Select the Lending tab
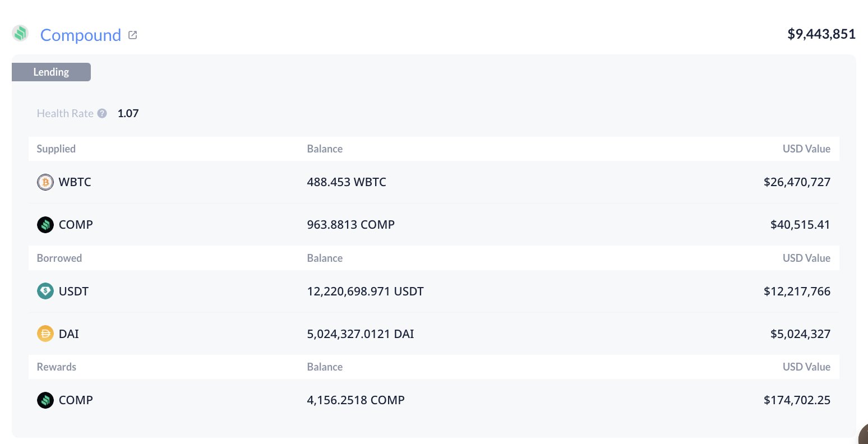This screenshot has width=868, height=444. coord(51,72)
